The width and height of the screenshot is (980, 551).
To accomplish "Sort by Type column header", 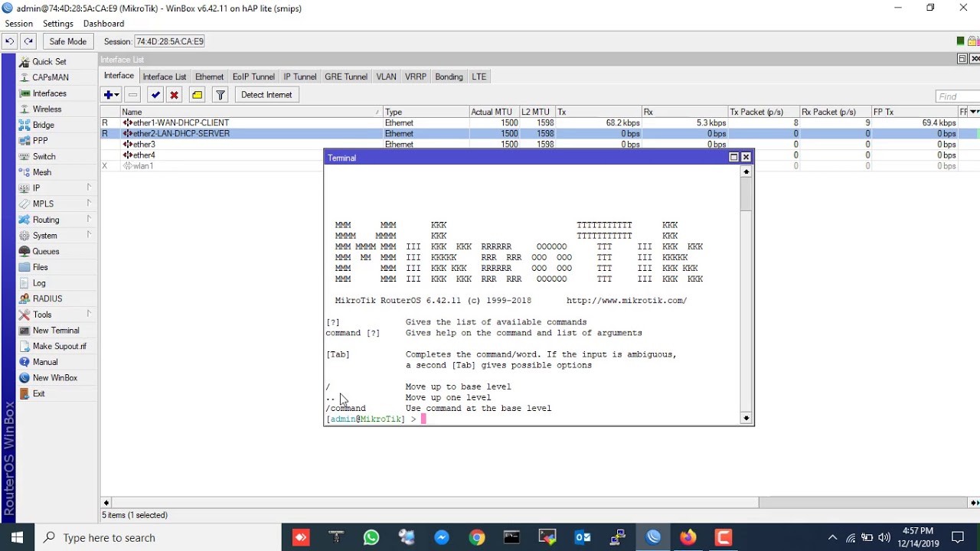I will pos(426,112).
